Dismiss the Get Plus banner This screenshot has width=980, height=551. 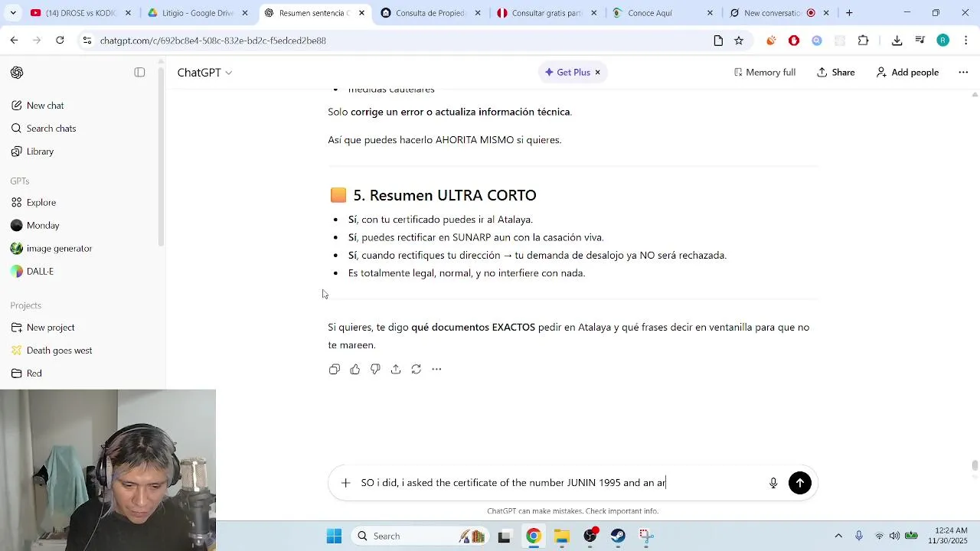coord(597,73)
